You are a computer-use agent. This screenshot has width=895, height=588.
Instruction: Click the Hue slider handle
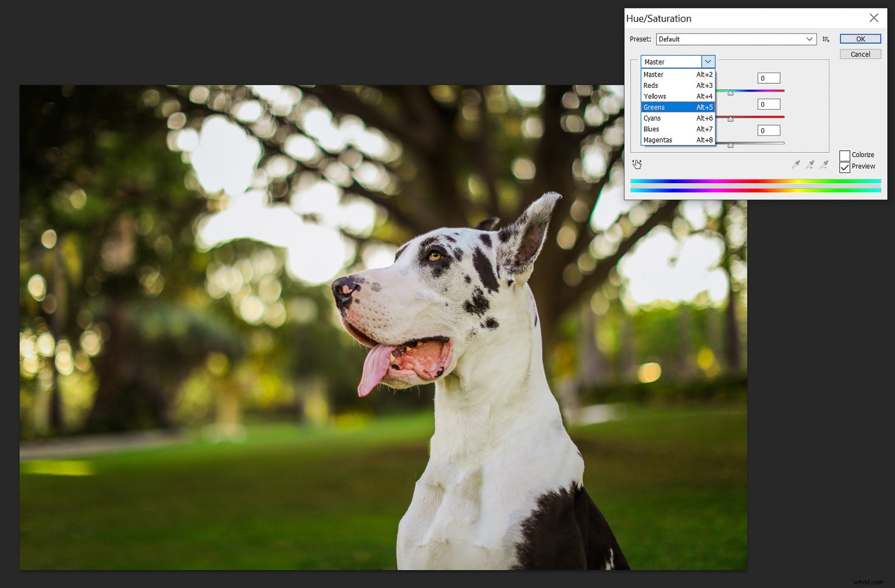731,92
